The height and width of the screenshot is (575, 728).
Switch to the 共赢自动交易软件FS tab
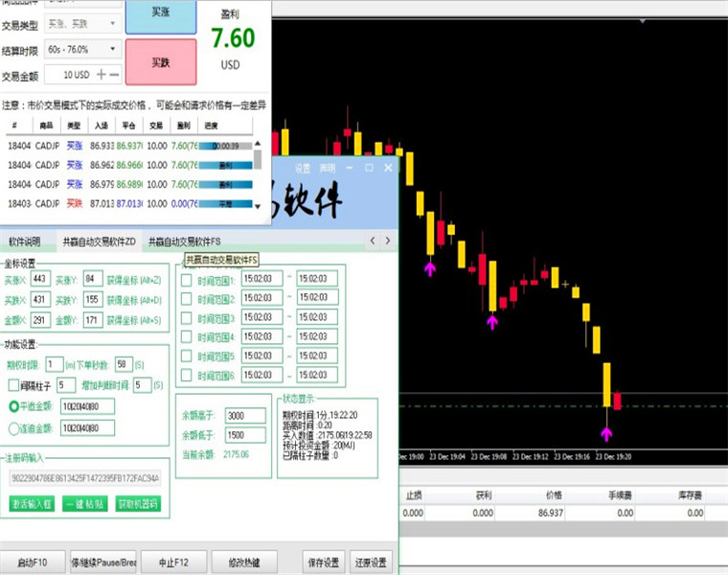tap(184, 241)
